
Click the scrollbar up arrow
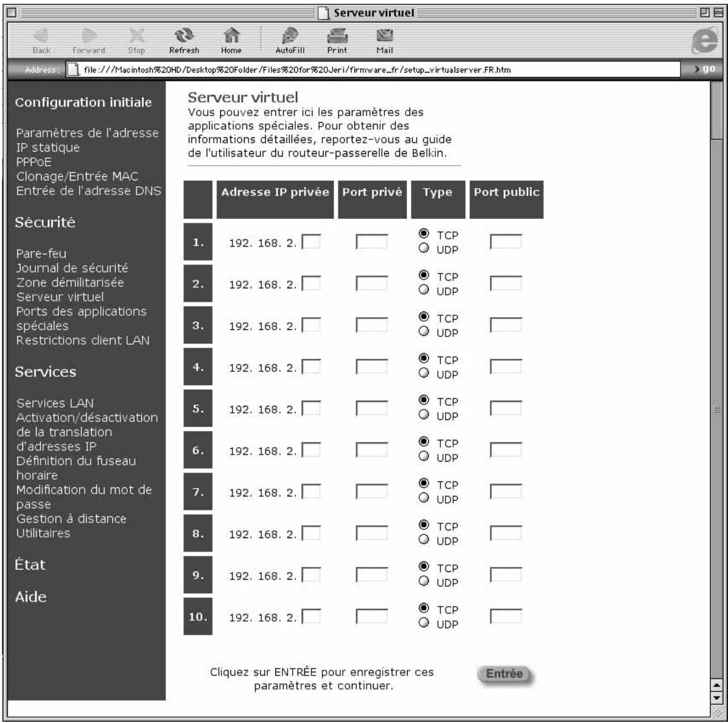pos(717,685)
